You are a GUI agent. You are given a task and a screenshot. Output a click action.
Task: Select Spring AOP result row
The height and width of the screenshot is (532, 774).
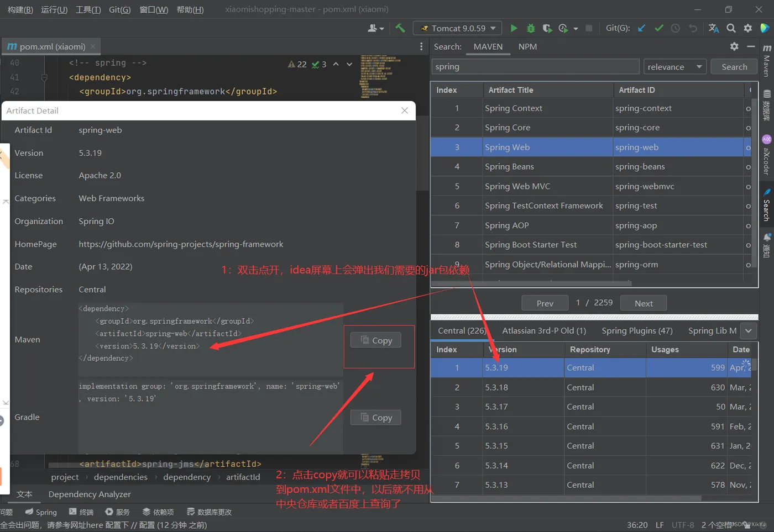point(591,225)
